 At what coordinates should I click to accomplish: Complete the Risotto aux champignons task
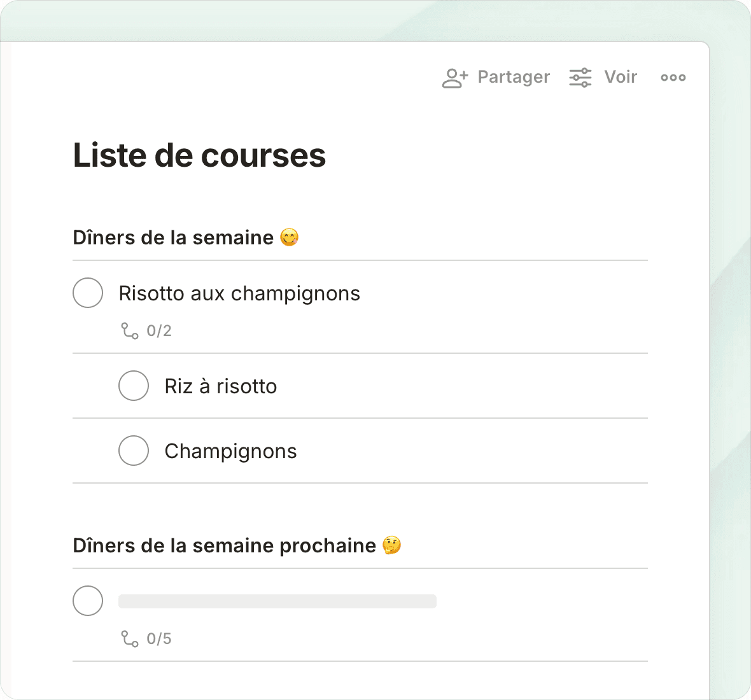tap(88, 293)
